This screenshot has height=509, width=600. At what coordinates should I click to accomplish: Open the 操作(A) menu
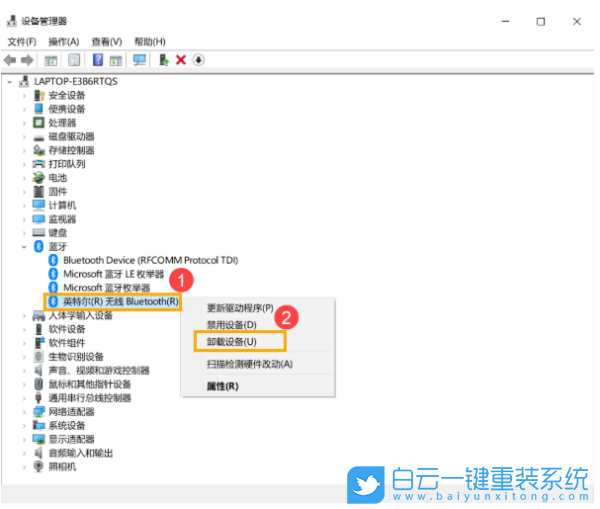[64, 42]
